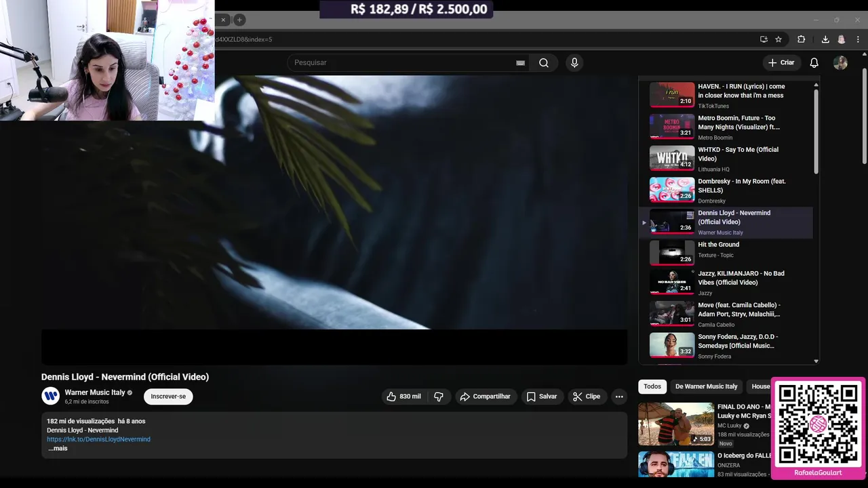This screenshot has height=488, width=868.
Task: Open Chrome three-dot menu
Action: [858, 39]
